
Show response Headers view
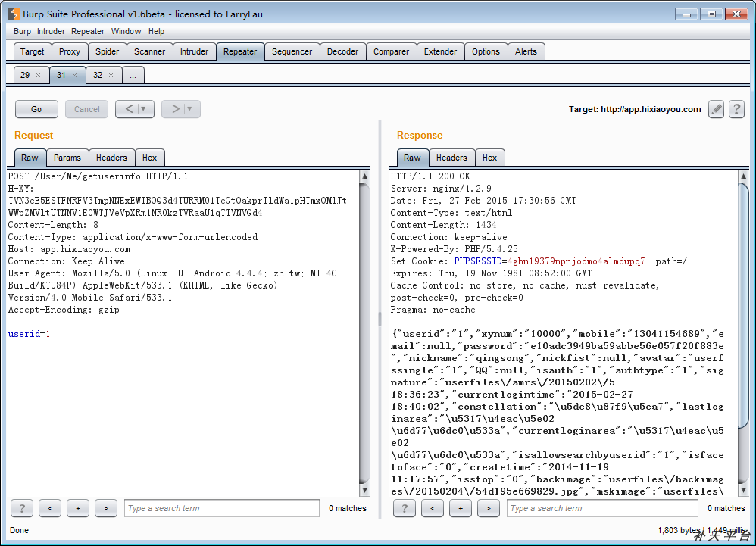click(x=451, y=158)
